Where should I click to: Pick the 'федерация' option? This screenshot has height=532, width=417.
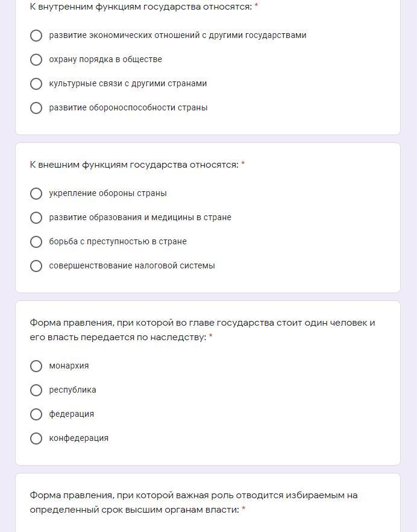click(36, 414)
